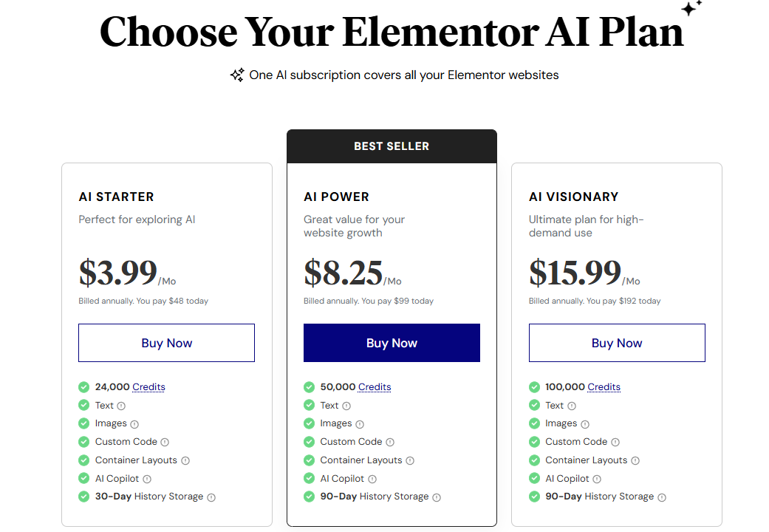Image resolution: width=769 pixels, height=532 pixels.
Task: Click info icon next to Text in AI Starter
Action: click(x=121, y=406)
